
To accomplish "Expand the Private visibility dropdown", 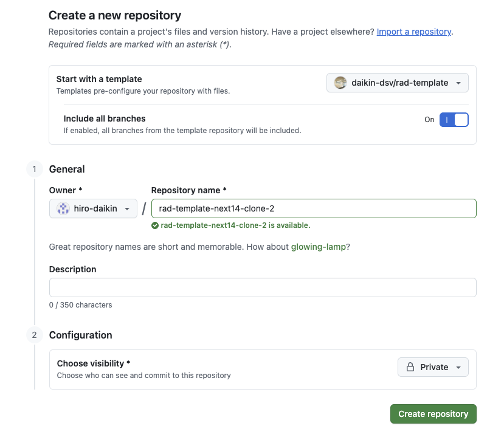I will click(433, 367).
